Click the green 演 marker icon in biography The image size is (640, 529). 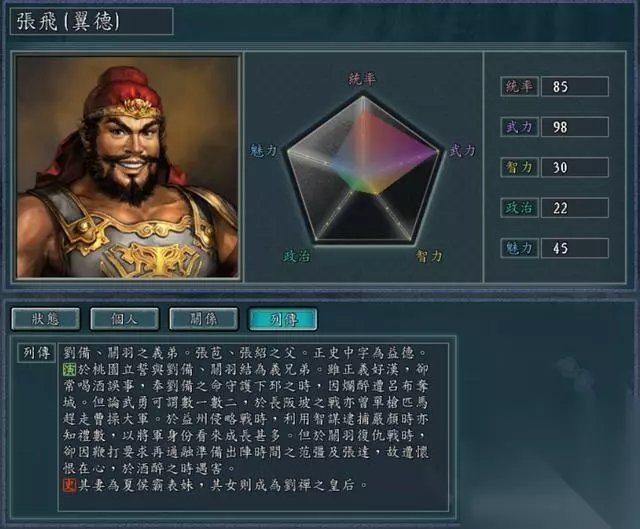pos(70,369)
